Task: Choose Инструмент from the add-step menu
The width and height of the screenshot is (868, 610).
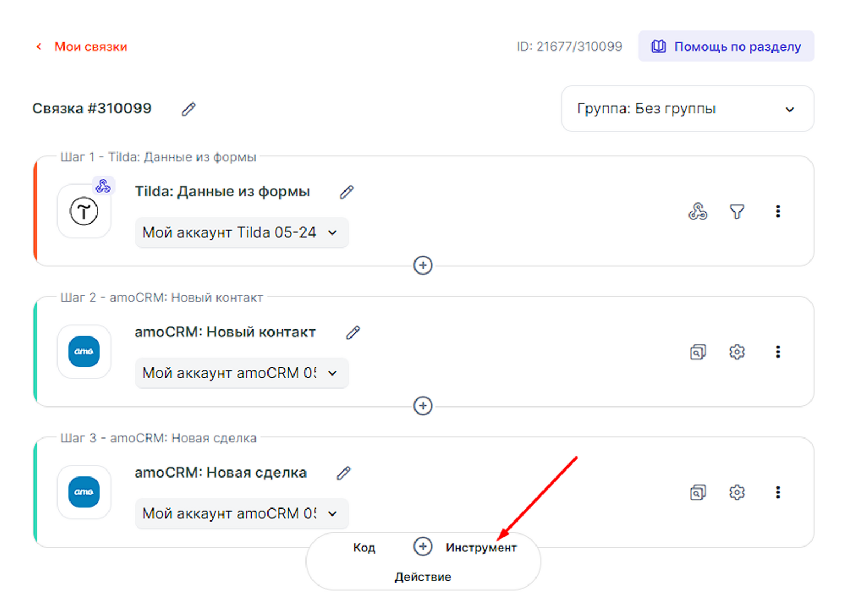Action: point(481,548)
